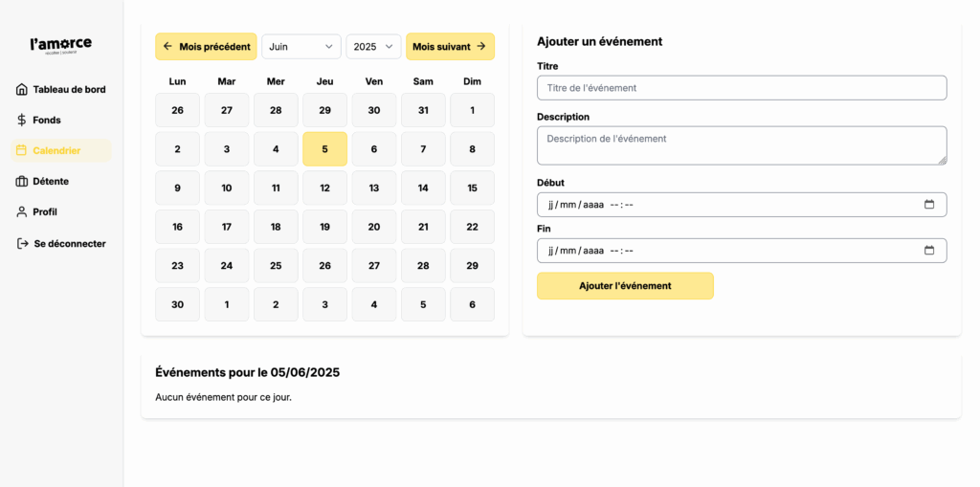The height and width of the screenshot is (487, 980).
Task: Open the Fonds menu item
Action: [46, 120]
